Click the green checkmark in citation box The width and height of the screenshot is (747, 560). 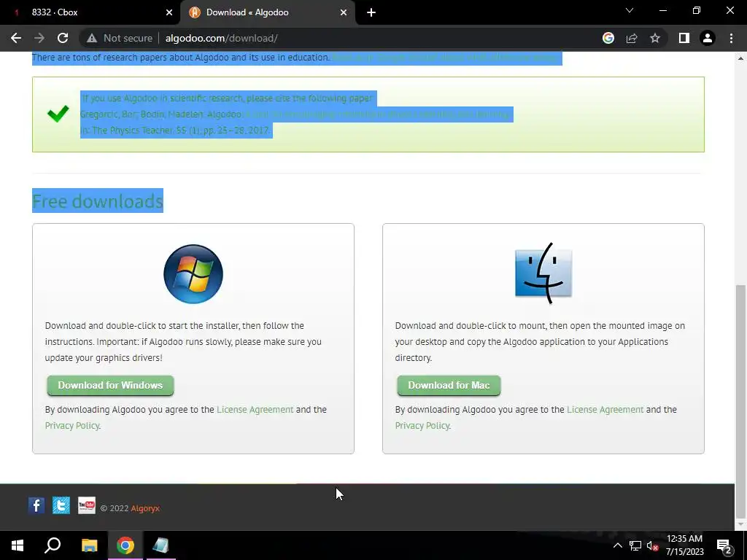click(x=58, y=114)
